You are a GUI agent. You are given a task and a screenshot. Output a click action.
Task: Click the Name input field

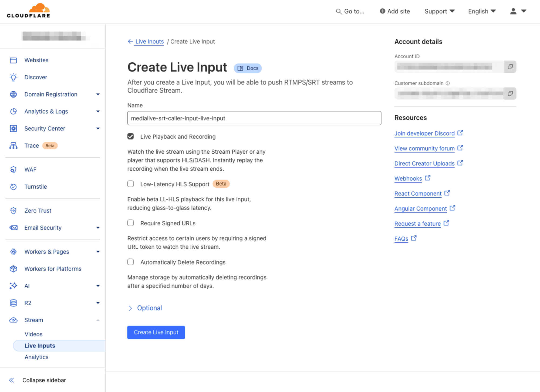(254, 118)
